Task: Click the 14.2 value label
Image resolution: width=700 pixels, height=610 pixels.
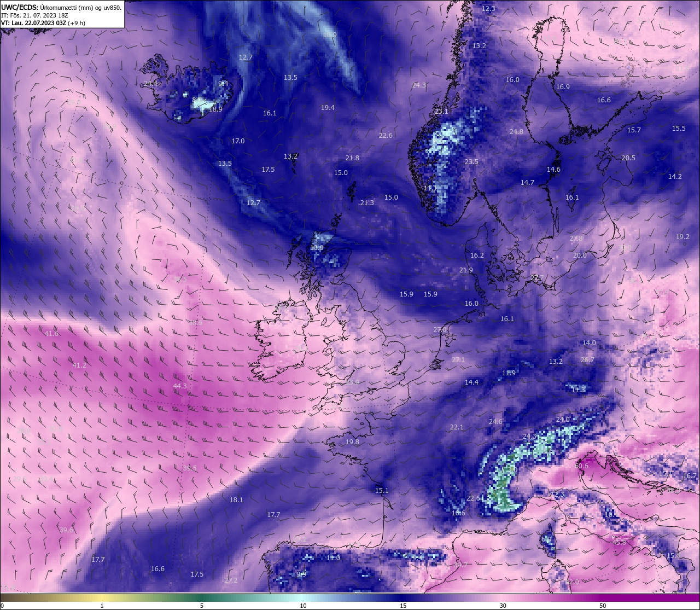Action: pyautogui.click(x=675, y=176)
